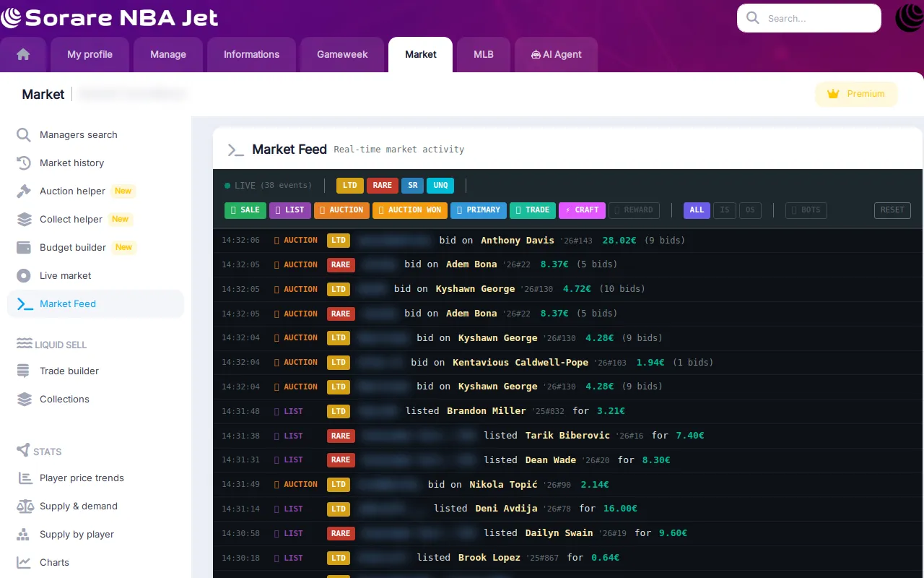Click the Premium button
Screen dimensions: 924x578
click(x=856, y=94)
